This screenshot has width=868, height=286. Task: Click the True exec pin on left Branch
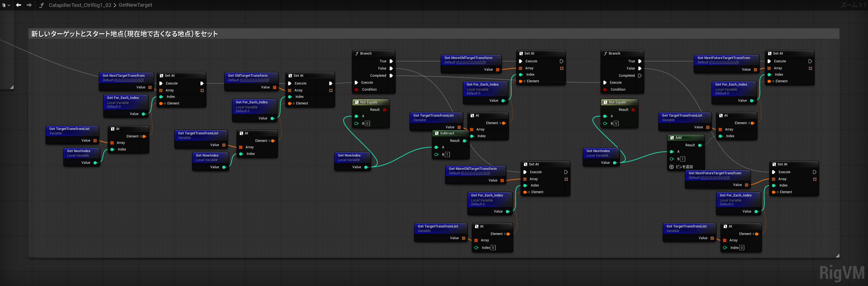[x=391, y=61]
